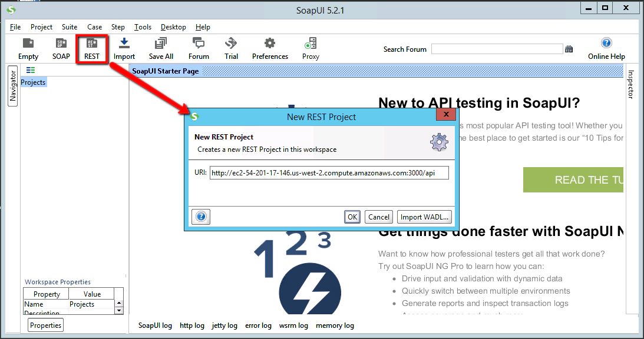This screenshot has width=644, height=339.
Task: Select the Projects node in the Navigator
Action: [x=32, y=82]
